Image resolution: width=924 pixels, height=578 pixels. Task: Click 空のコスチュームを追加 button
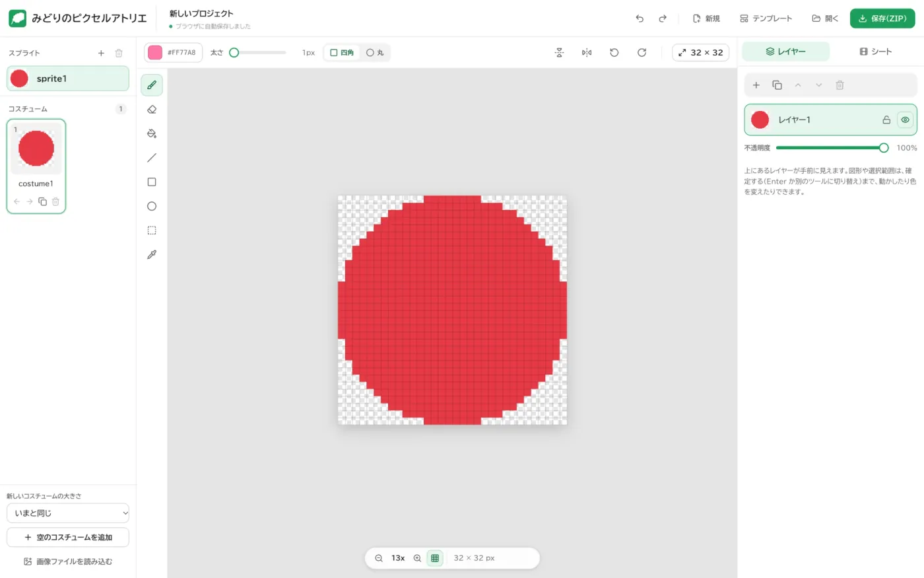(68, 538)
